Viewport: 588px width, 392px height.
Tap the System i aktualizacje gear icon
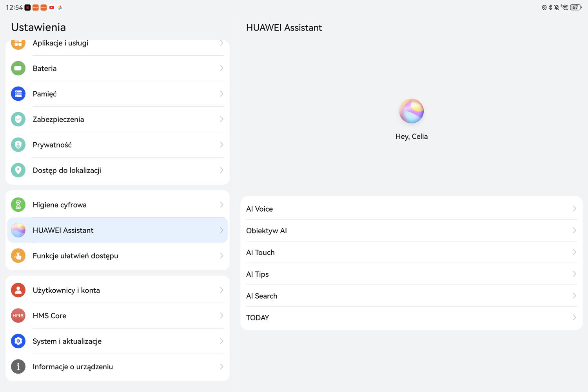pos(18,341)
